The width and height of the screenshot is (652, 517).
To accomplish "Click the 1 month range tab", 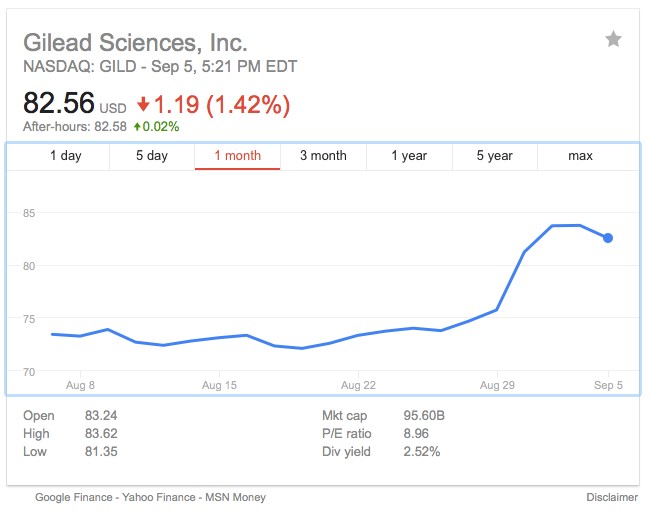I will (237, 156).
